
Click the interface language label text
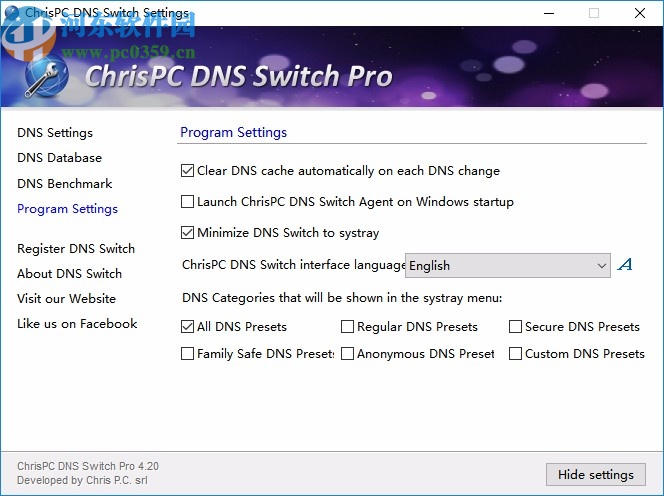click(293, 265)
